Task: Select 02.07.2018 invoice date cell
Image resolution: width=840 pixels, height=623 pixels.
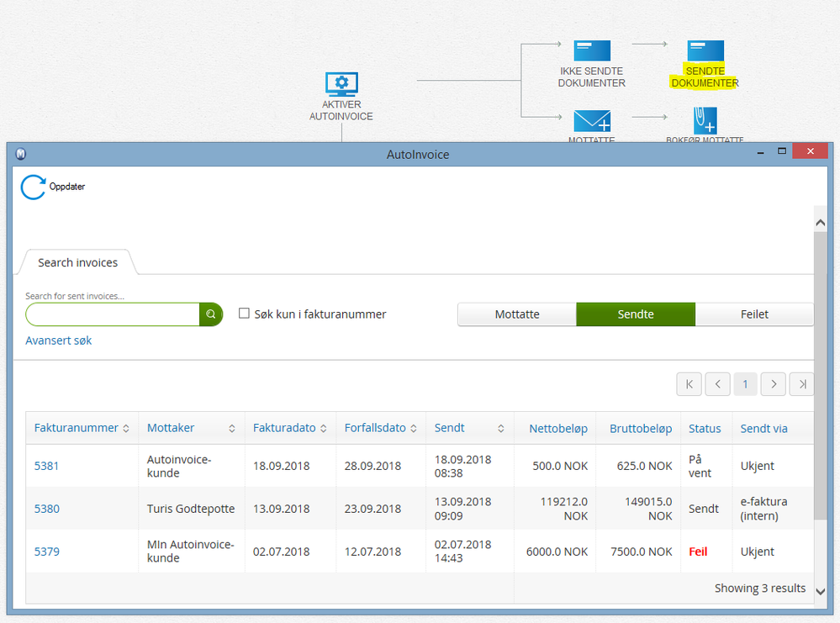Action: (281, 552)
